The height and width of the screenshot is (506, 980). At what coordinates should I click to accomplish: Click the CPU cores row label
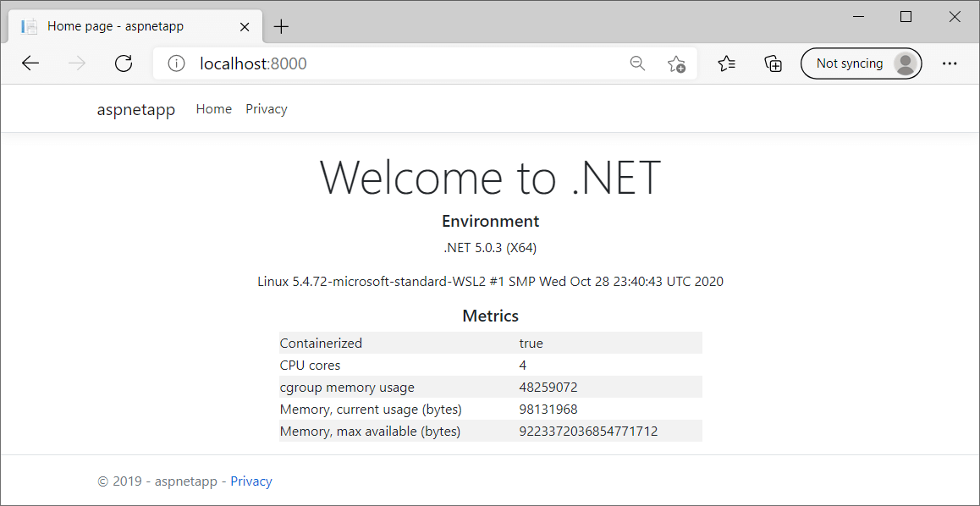click(310, 365)
